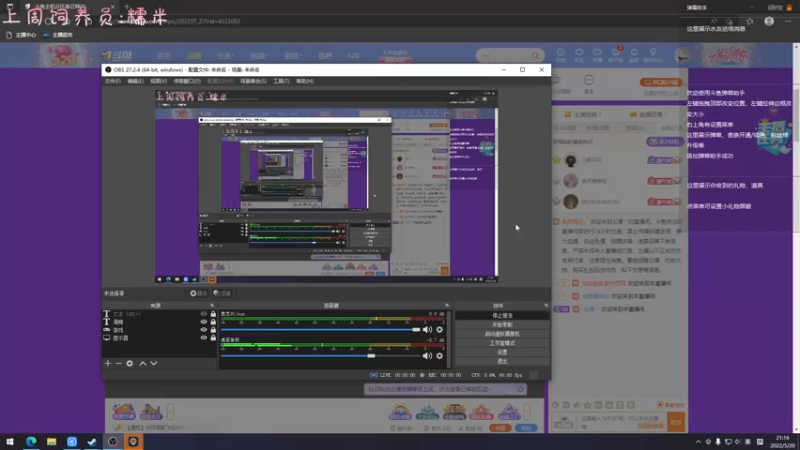Open browser profile avatar icon
The height and width of the screenshot is (450, 800).
(x=769, y=21)
